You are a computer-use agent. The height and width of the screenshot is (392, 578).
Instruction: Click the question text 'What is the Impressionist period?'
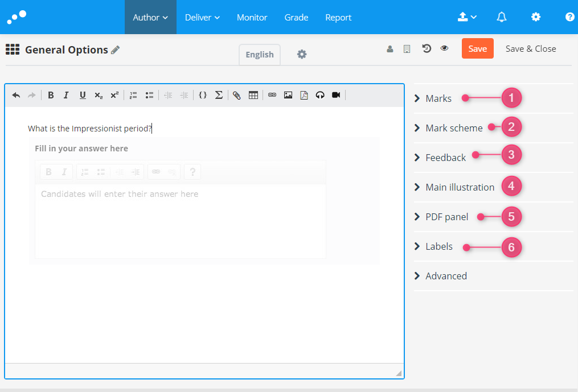point(89,129)
